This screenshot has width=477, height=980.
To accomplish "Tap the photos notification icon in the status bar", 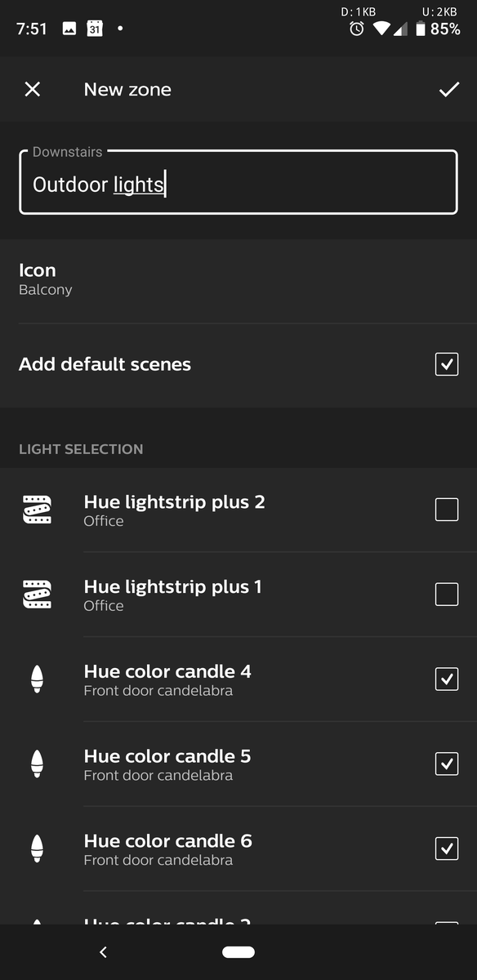I will (x=69, y=27).
